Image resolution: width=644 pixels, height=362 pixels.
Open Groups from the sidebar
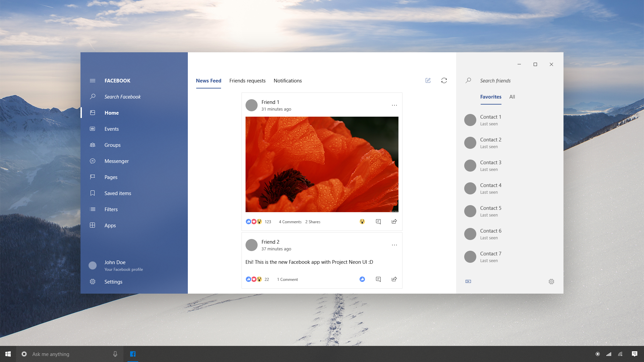[134, 145]
